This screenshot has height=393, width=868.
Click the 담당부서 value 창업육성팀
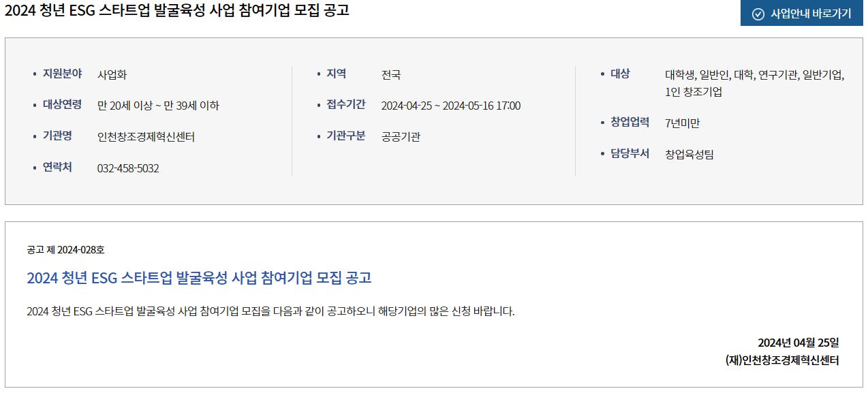[x=689, y=154]
